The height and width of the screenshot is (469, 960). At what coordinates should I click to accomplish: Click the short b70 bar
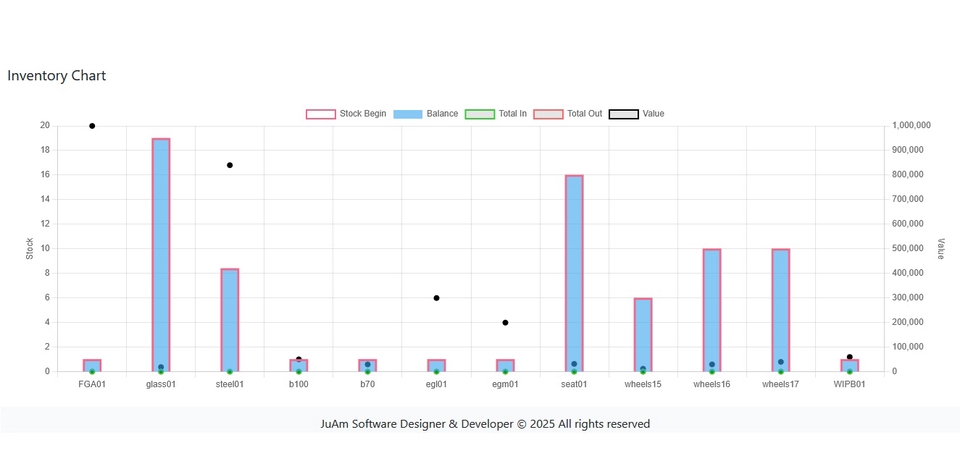click(x=368, y=366)
